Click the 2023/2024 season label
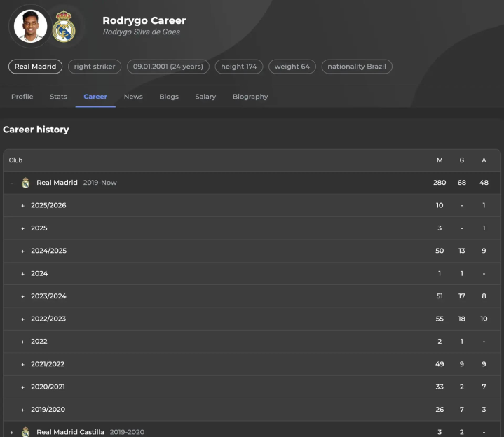 pyautogui.click(x=48, y=296)
